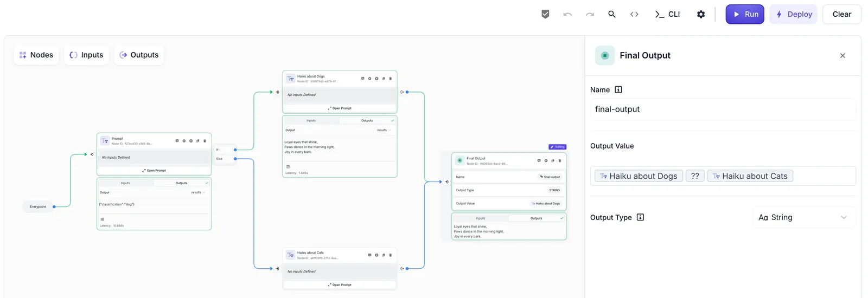Switch to Inputs tab under Prompt node

(x=125, y=183)
